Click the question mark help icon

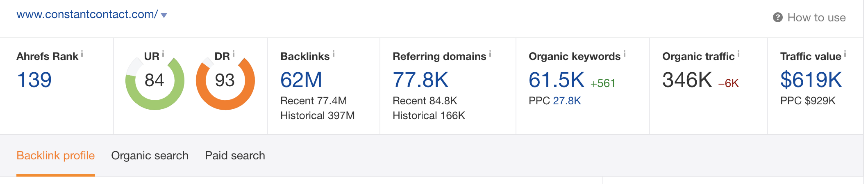click(x=778, y=17)
